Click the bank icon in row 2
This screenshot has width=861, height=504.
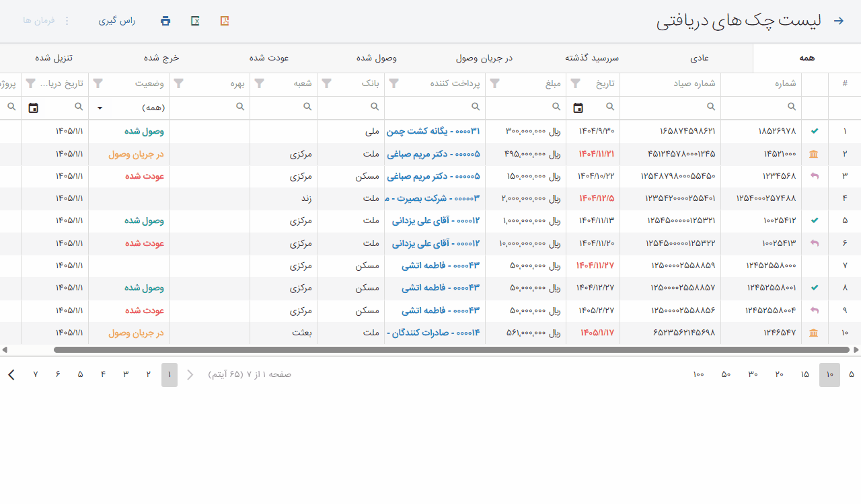(x=814, y=154)
